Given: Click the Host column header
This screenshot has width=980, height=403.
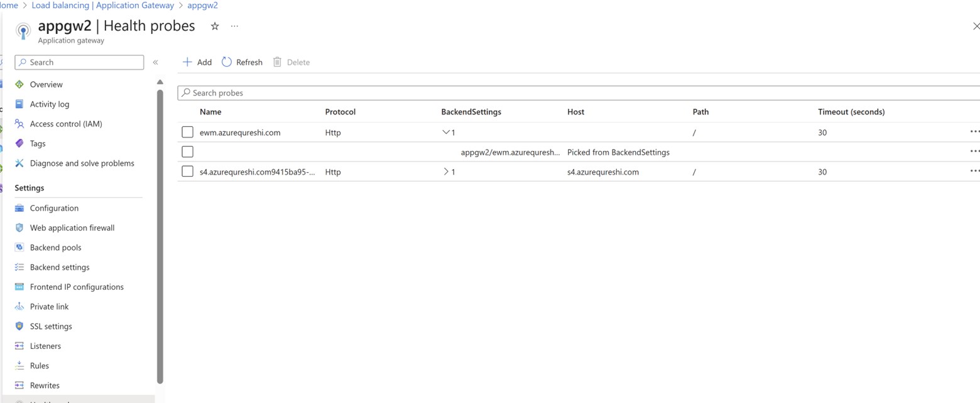Looking at the screenshot, I should (575, 112).
